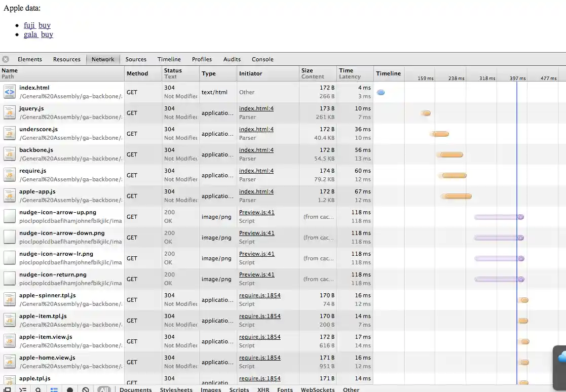This screenshot has height=392, width=566.
Task: Click the cloud icon at right edge
Action: tap(561, 358)
